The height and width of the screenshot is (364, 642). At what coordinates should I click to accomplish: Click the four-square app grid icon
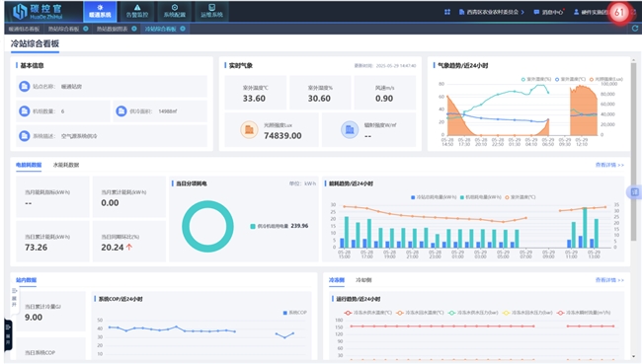pyautogui.click(x=447, y=12)
